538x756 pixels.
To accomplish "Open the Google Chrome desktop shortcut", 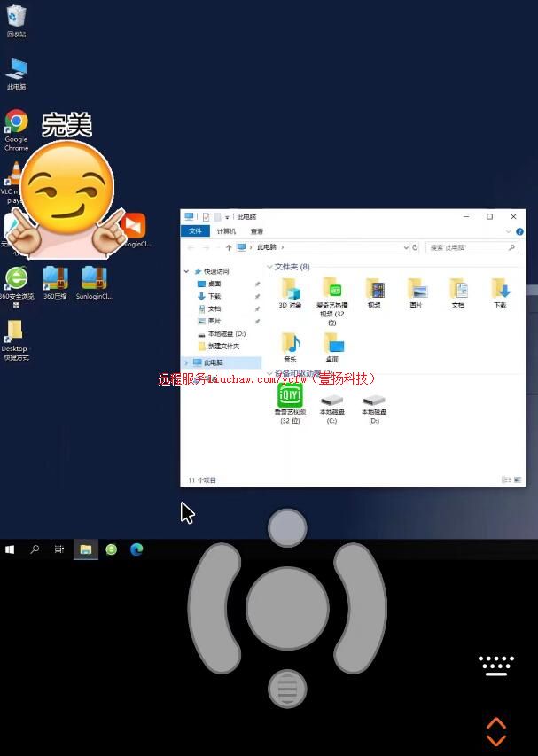I will [x=16, y=121].
